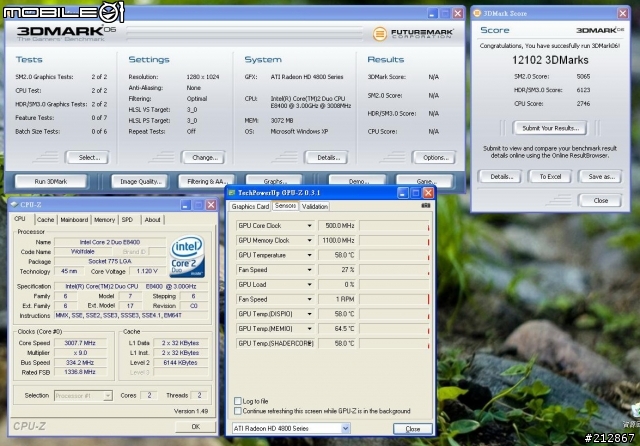
Task: Click Save as in the Score window
Action: [600, 177]
